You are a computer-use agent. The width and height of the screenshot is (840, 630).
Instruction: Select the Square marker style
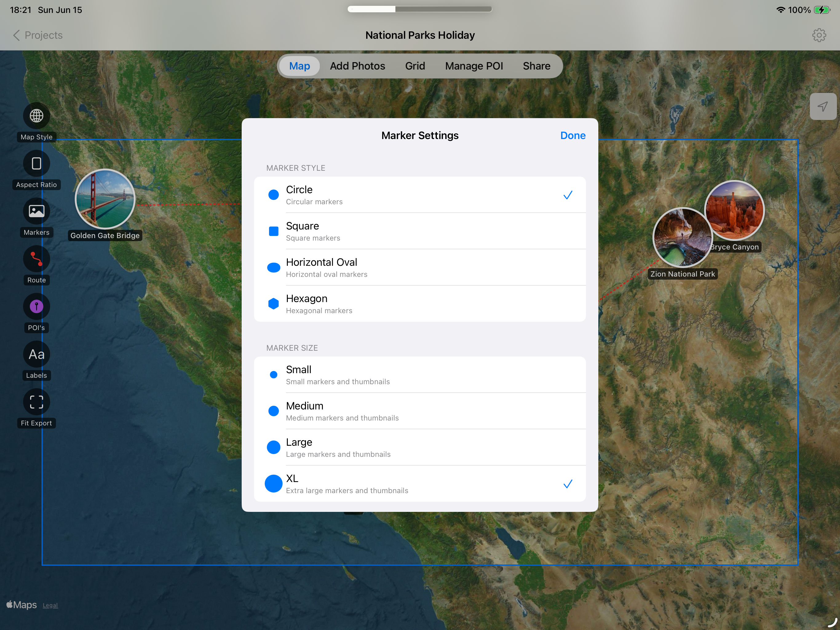coord(420,231)
